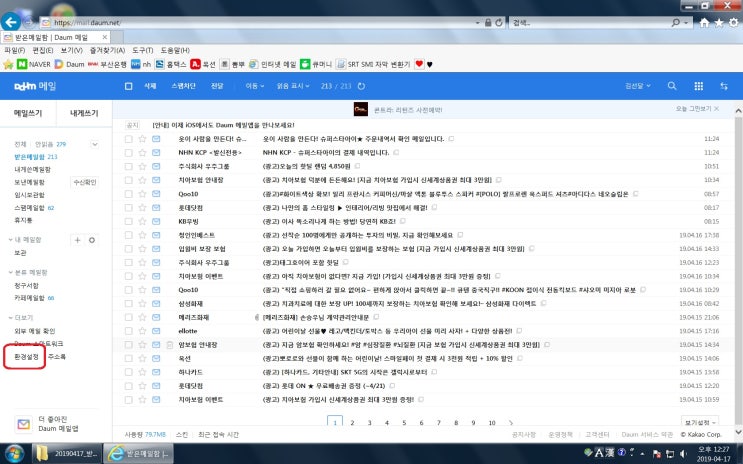This screenshot has width=743, height=464.
Task: Expand the folder list chevron near 안읽음
Action: tap(94, 144)
